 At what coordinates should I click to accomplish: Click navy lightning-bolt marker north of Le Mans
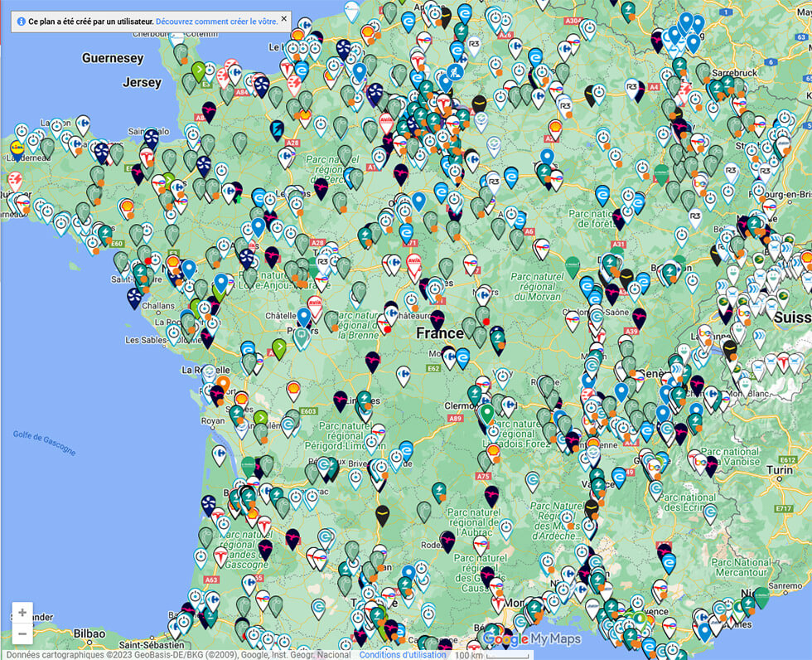pyautogui.click(x=277, y=129)
